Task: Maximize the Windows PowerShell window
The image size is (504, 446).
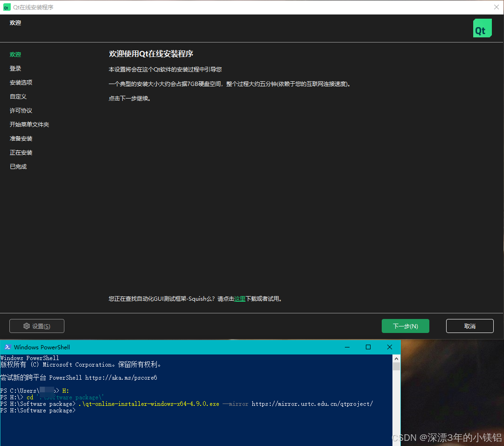Action: click(x=368, y=347)
